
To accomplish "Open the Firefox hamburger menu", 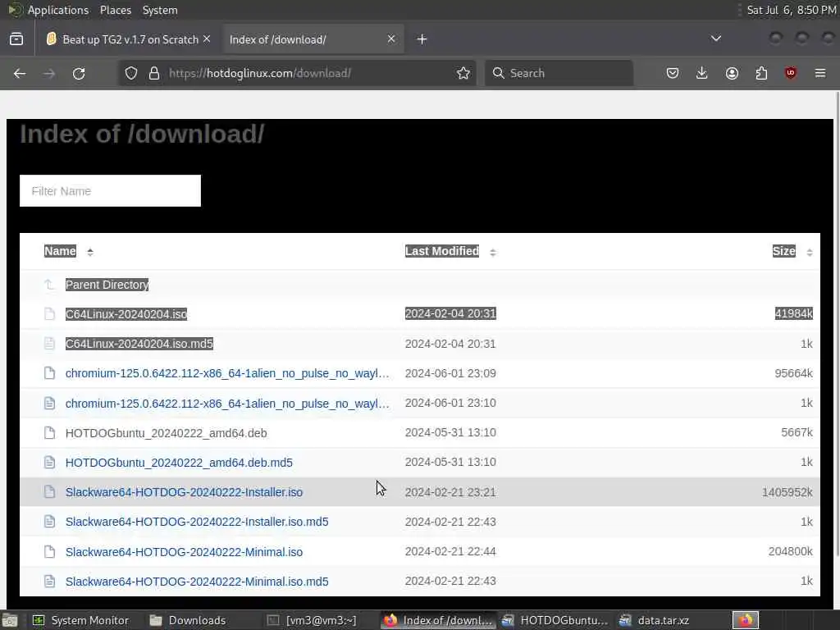I will [x=820, y=73].
